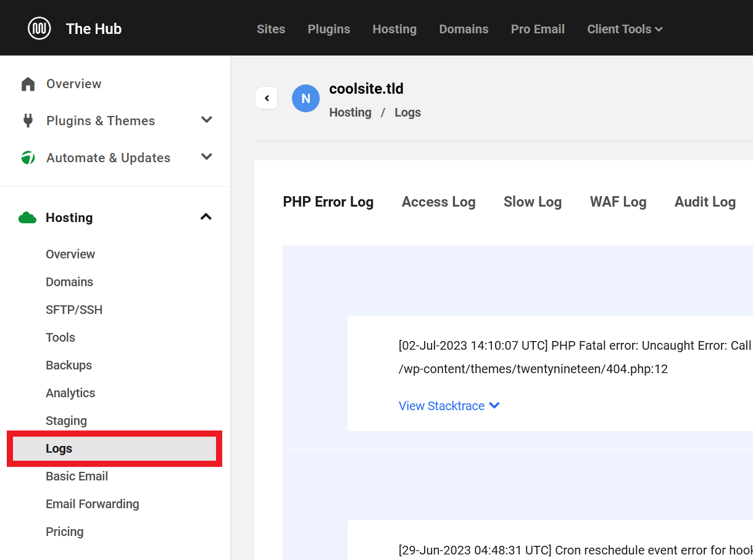Click the Hosting breadcrumb link

tap(350, 112)
